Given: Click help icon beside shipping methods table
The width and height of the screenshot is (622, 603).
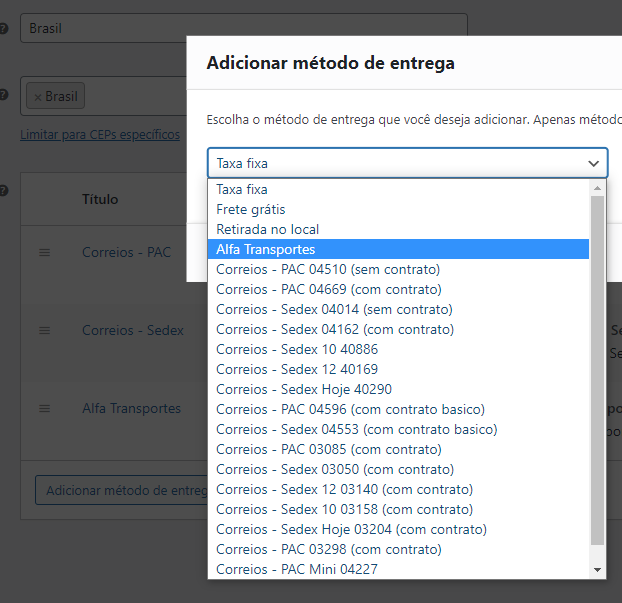Looking at the screenshot, I should point(3,191).
